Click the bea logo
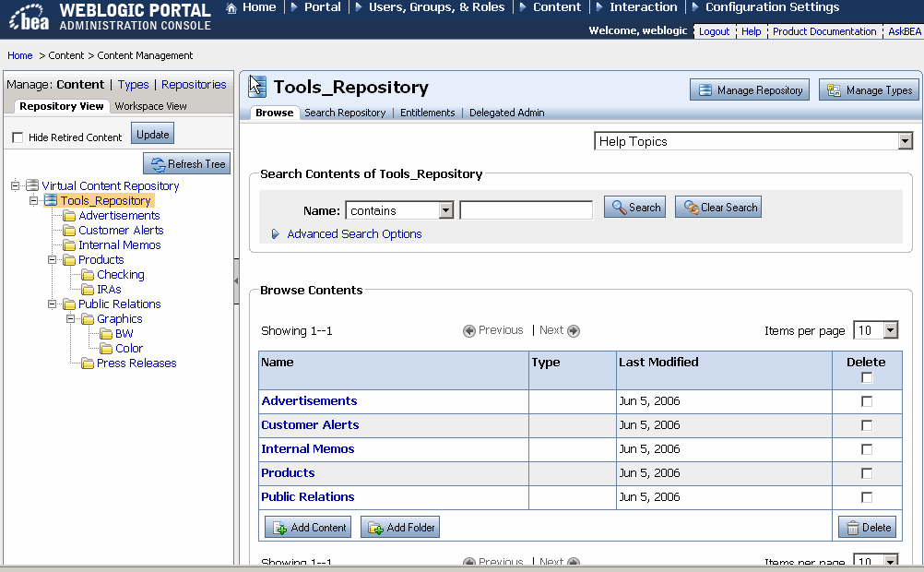Screen dimensions: 924x572 click(x=30, y=17)
